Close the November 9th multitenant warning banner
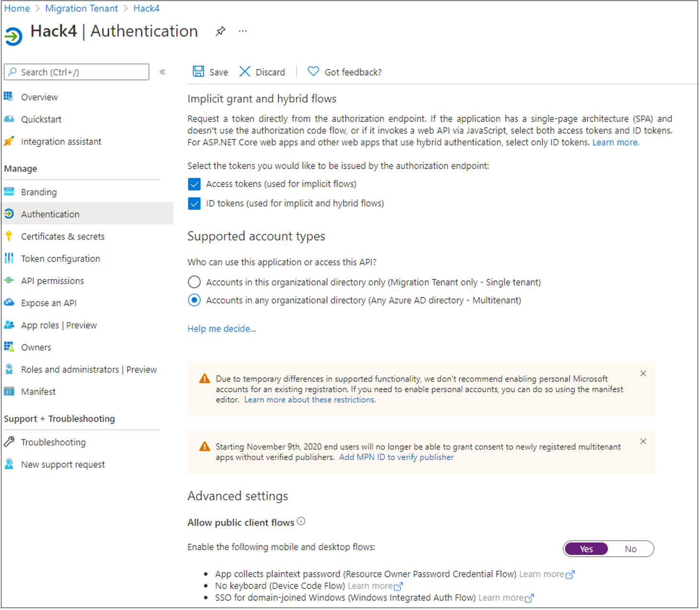The height and width of the screenshot is (610, 700). (x=643, y=441)
